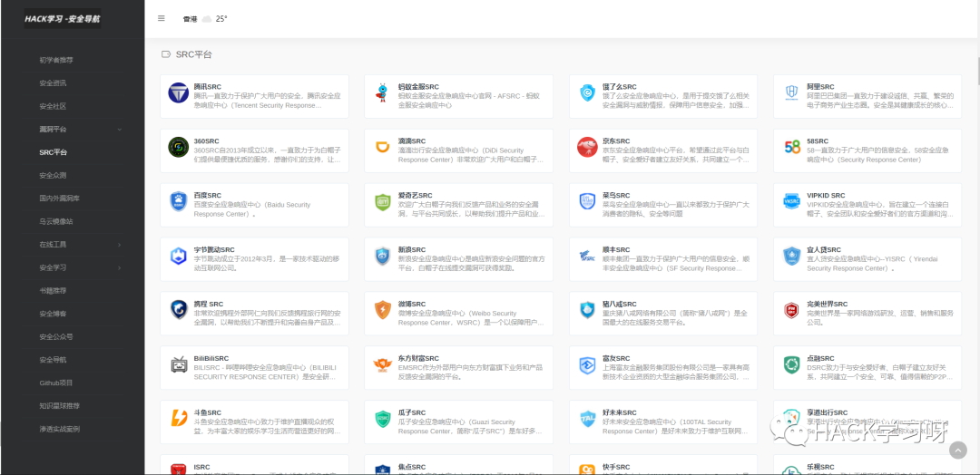This screenshot has width=980, height=475.
Task: Expand the 漏洞平台 sidebar chevron
Action: [120, 130]
